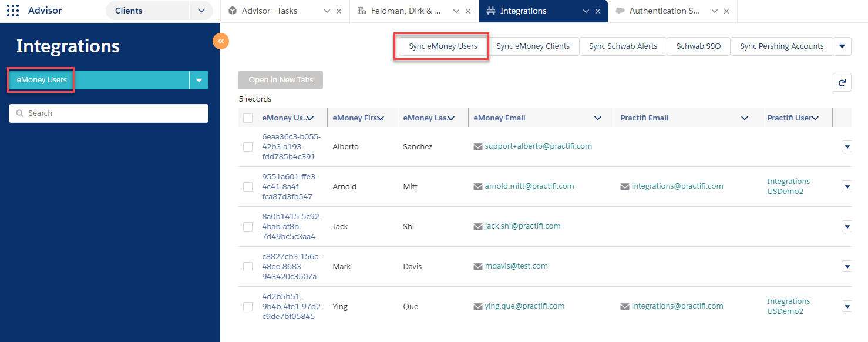Click the first name Jack cell
This screenshot has height=342, width=868.
tap(341, 227)
